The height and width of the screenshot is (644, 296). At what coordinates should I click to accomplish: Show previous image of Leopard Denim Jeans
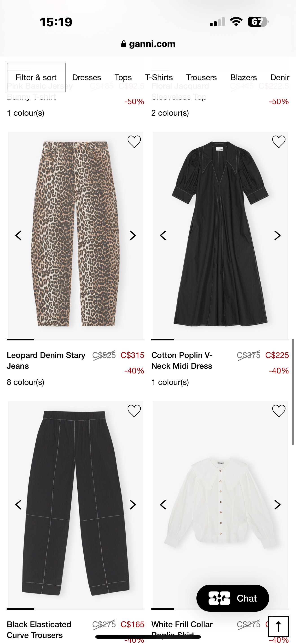(18, 236)
